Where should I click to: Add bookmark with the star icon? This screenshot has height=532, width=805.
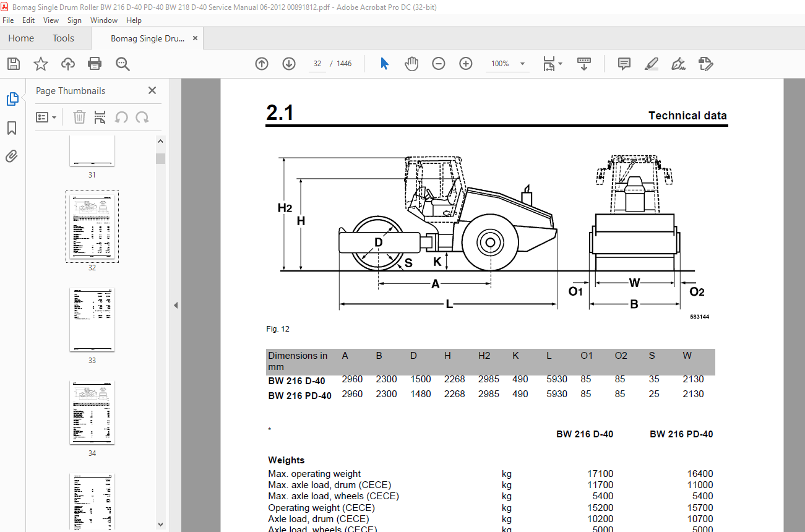click(x=41, y=64)
